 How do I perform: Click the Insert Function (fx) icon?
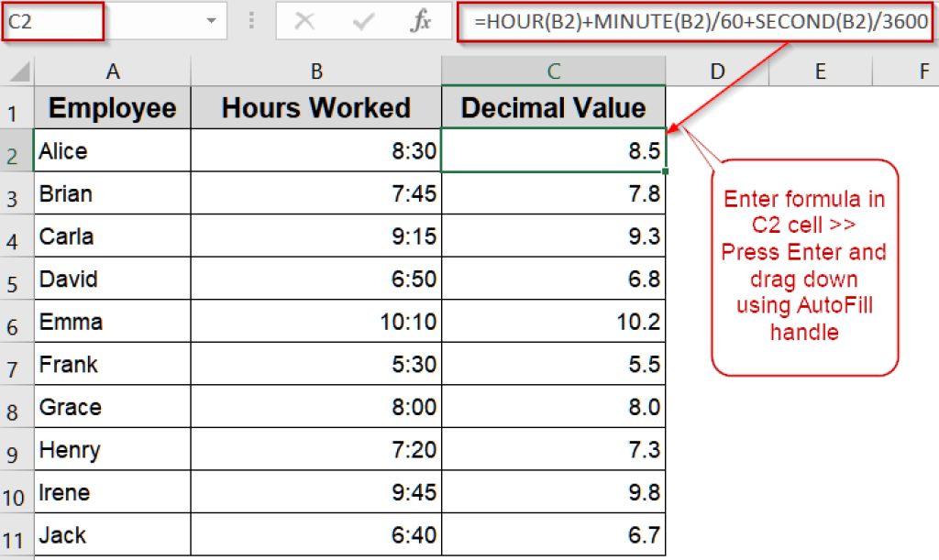421,20
